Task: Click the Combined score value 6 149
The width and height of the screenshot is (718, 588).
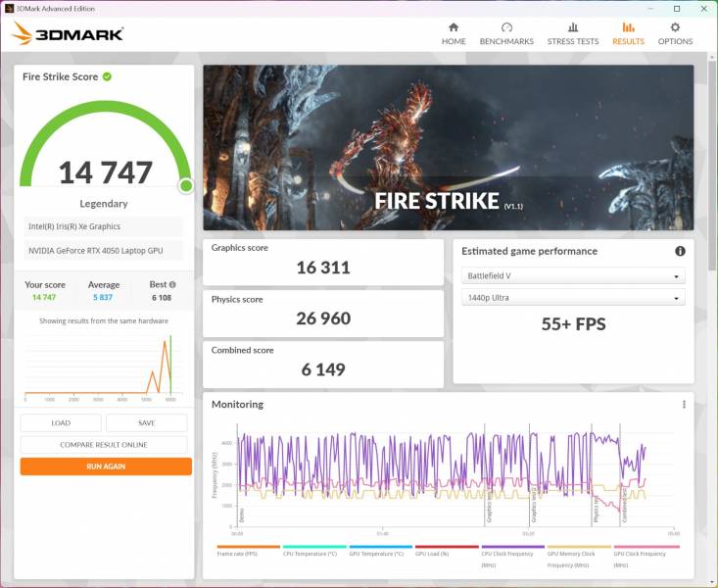Action: click(323, 368)
